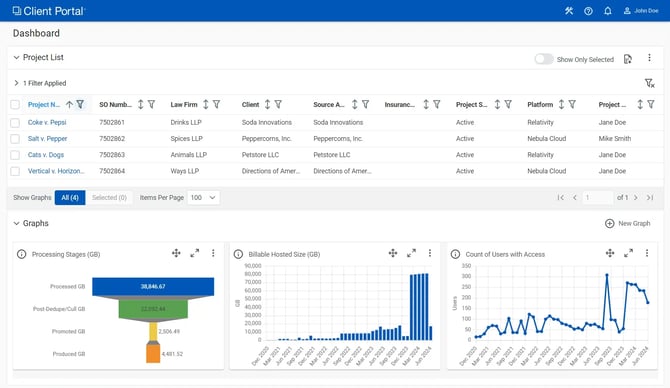Clear all filters icon
670x388 pixels.
coord(649,83)
